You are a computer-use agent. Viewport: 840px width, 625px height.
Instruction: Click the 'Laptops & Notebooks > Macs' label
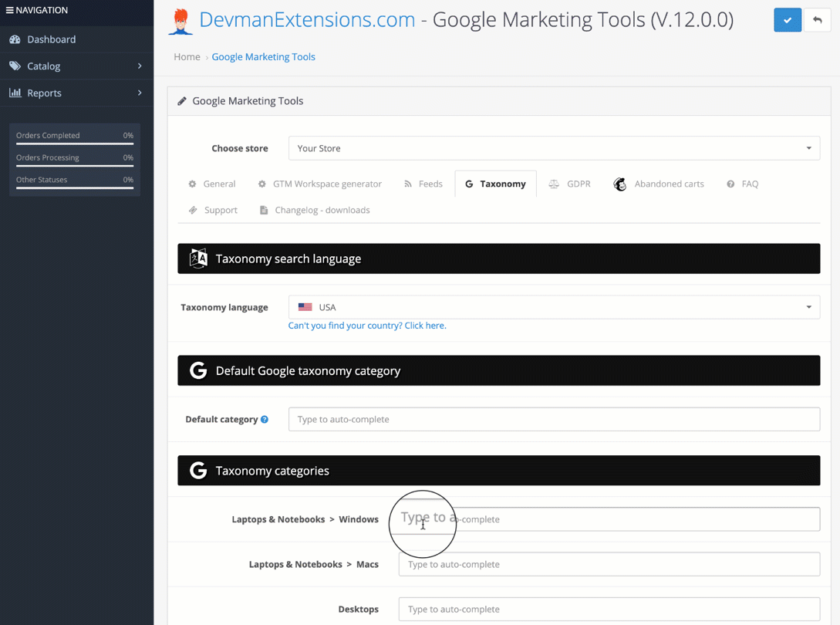click(x=314, y=565)
